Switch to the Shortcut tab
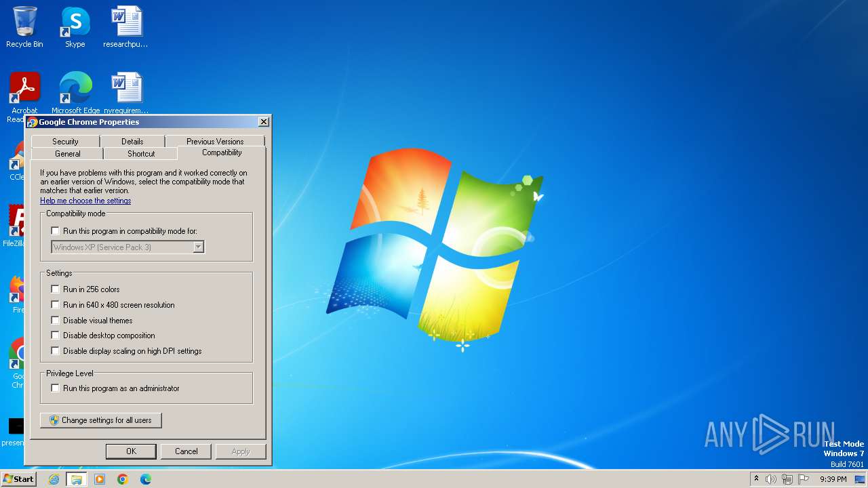The image size is (868, 488). 141,153
